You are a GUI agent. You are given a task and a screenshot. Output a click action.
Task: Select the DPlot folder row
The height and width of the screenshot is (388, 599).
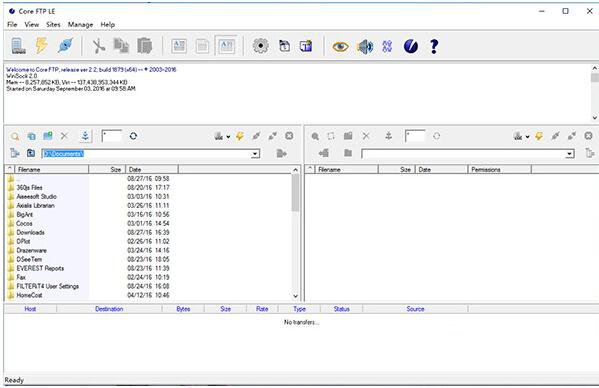pyautogui.click(x=23, y=241)
